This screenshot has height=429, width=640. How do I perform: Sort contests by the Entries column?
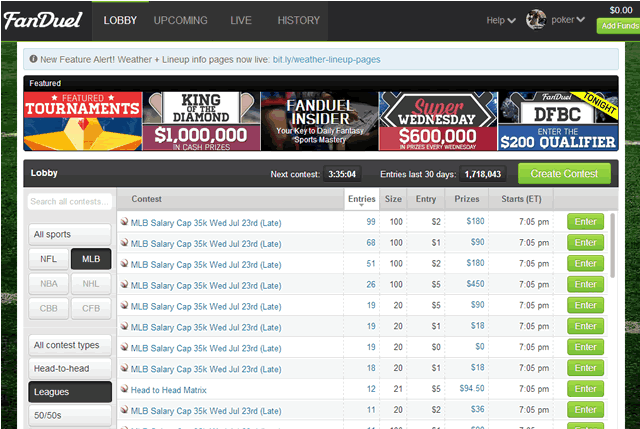[x=362, y=199]
